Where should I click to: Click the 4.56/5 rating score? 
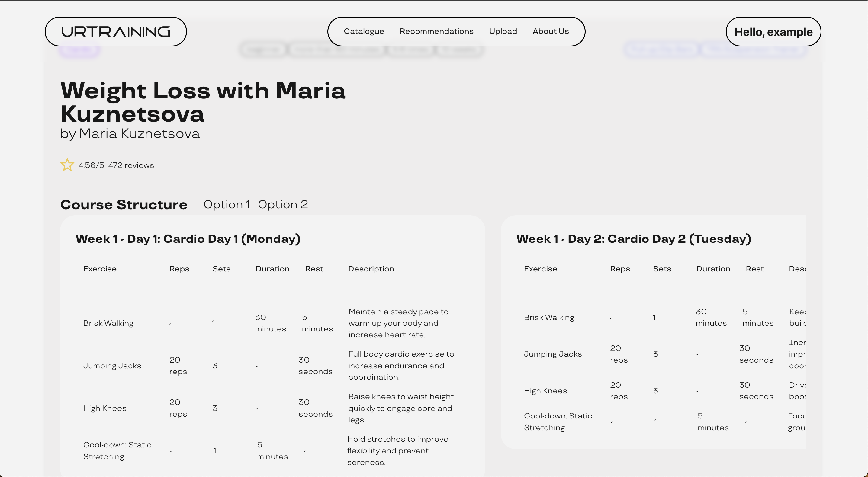(x=91, y=165)
